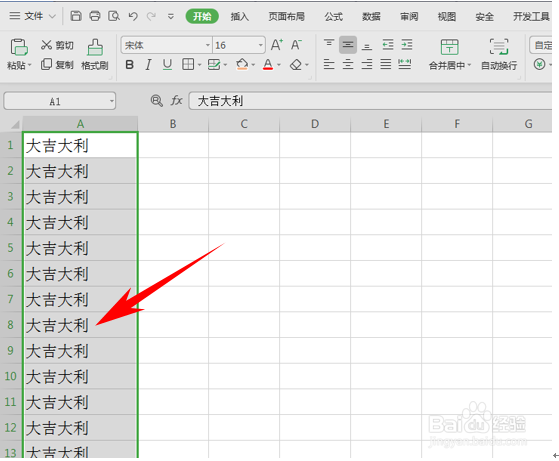Switch to the 插入 (Insert) tab

[x=240, y=16]
